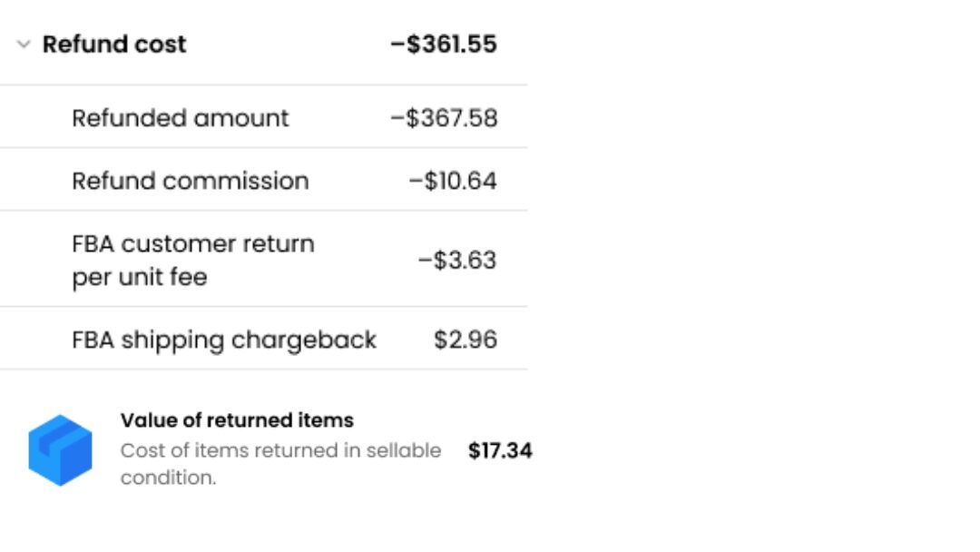Select the Refunded amount row label

(x=180, y=118)
